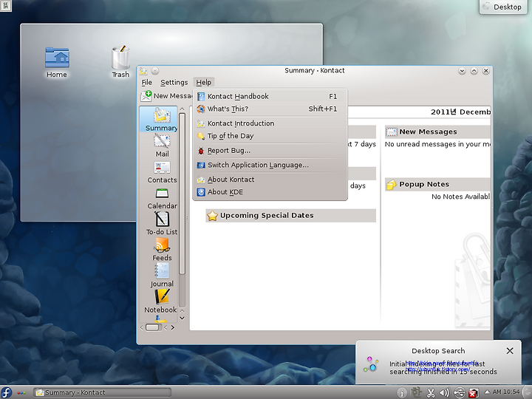
Task: Click the Korean input method tray icon
Action: 416,393
